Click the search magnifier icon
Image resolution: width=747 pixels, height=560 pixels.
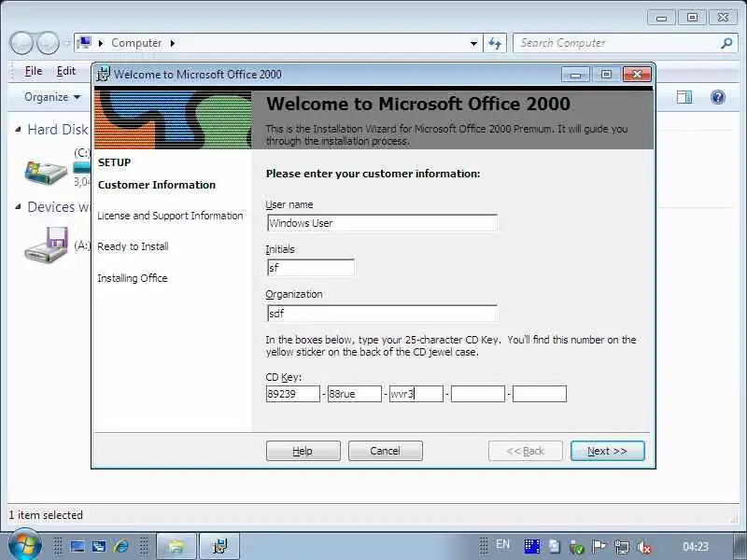point(726,43)
